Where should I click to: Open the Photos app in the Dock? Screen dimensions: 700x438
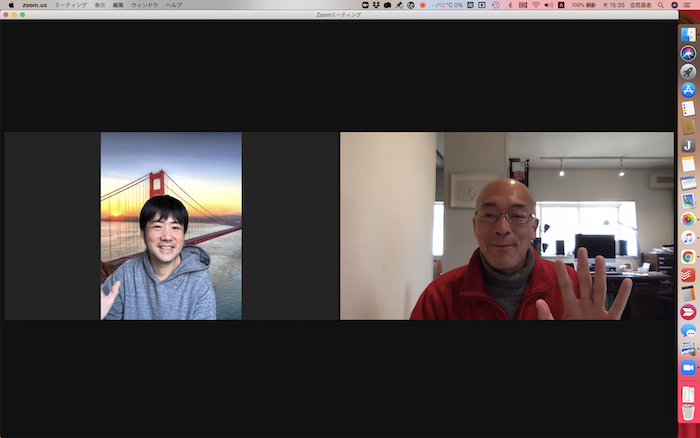(688, 219)
